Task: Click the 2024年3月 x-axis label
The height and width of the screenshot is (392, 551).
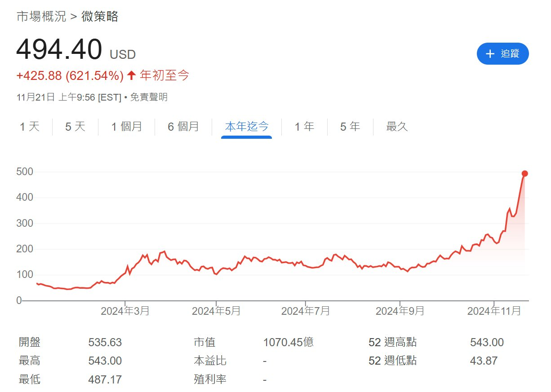Action: point(125,311)
